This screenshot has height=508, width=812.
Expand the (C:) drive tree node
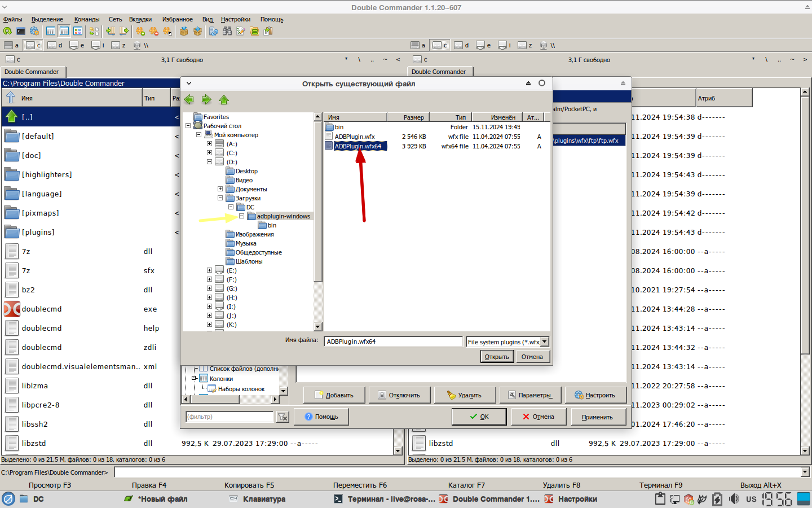[x=209, y=153]
